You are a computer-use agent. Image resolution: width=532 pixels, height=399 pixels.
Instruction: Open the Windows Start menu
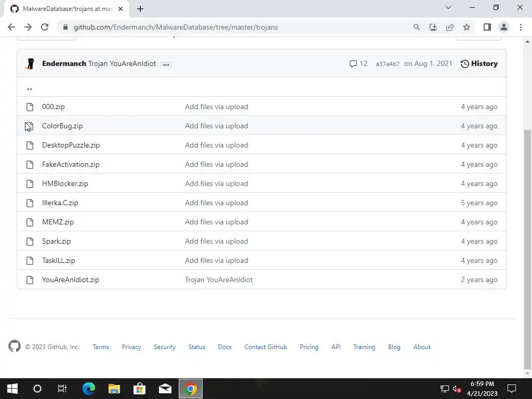(x=12, y=389)
